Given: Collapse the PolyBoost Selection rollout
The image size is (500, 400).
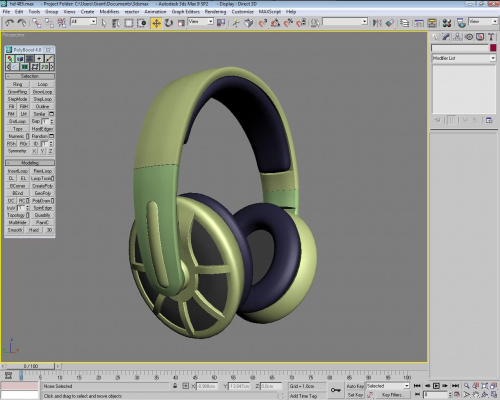Looking at the screenshot, I should coord(30,76).
